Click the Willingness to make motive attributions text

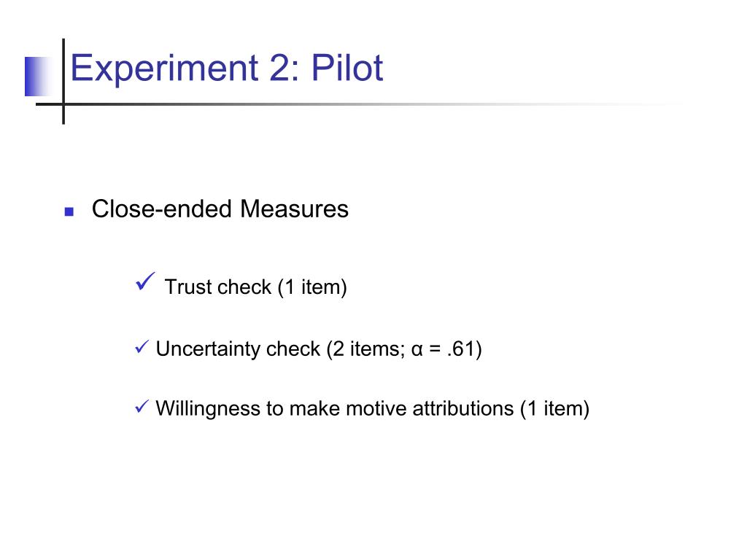pyautogui.click(x=334, y=408)
